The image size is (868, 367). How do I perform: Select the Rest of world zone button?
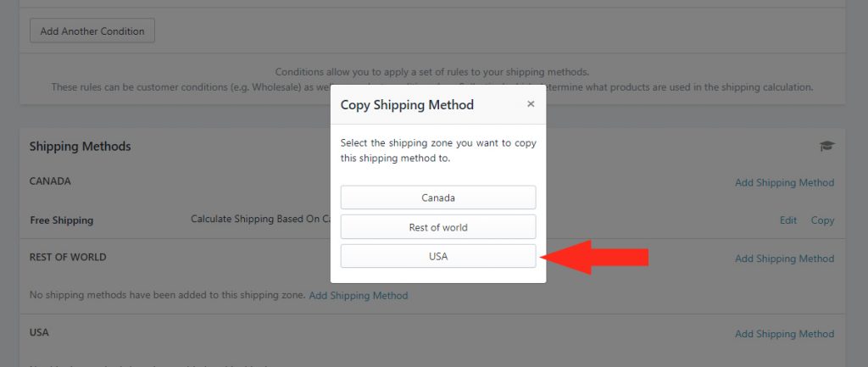tap(438, 227)
